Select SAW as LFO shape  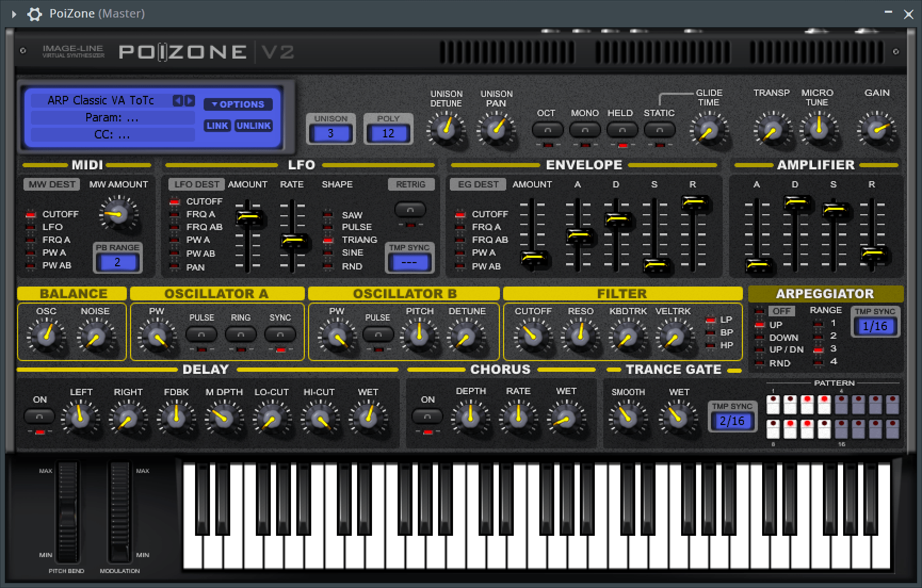tap(352, 215)
